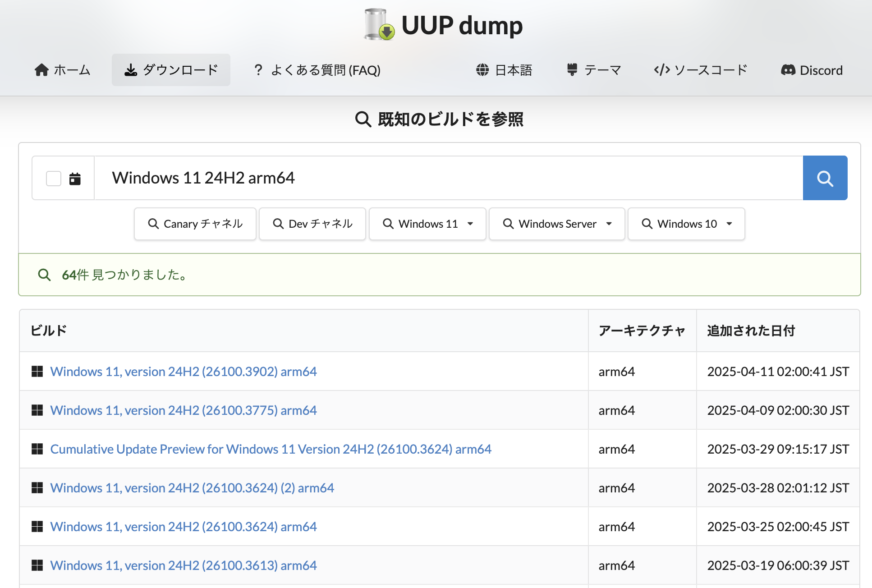Click the calendar icon beside the checkbox
Viewport: 872px width, 588px height.
(75, 179)
